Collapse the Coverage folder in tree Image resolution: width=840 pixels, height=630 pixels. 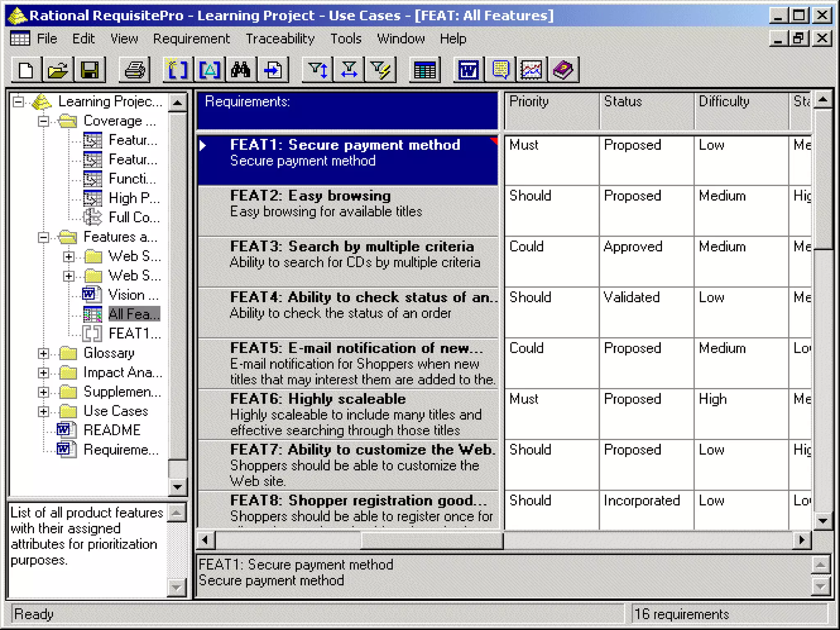(x=43, y=121)
